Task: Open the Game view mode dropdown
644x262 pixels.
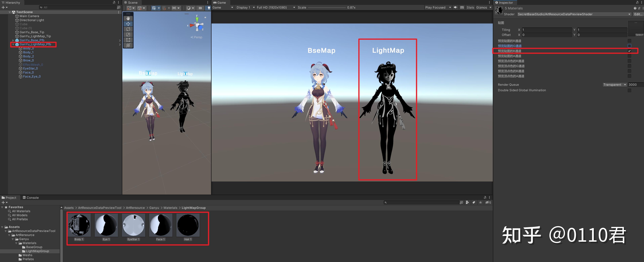Action: [222, 8]
